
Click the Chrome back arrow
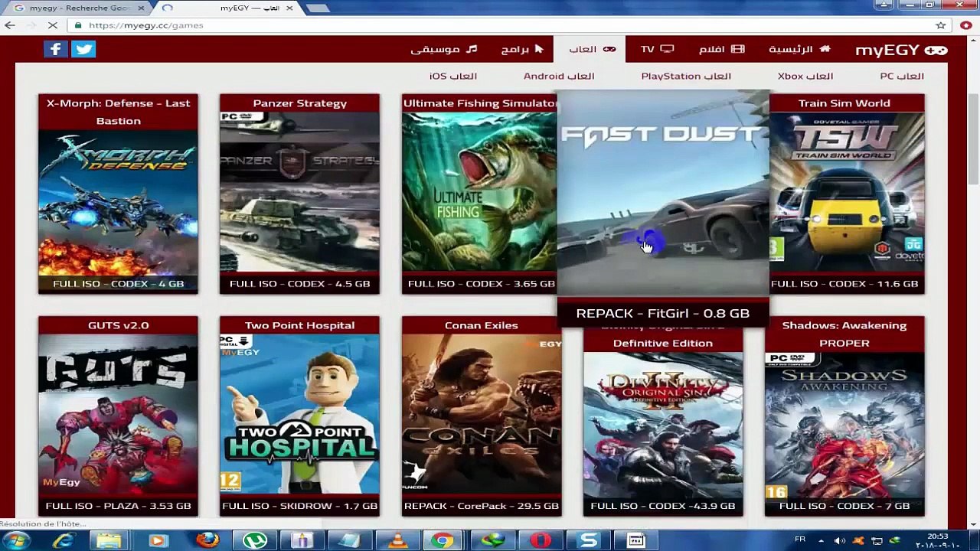coord(10,25)
